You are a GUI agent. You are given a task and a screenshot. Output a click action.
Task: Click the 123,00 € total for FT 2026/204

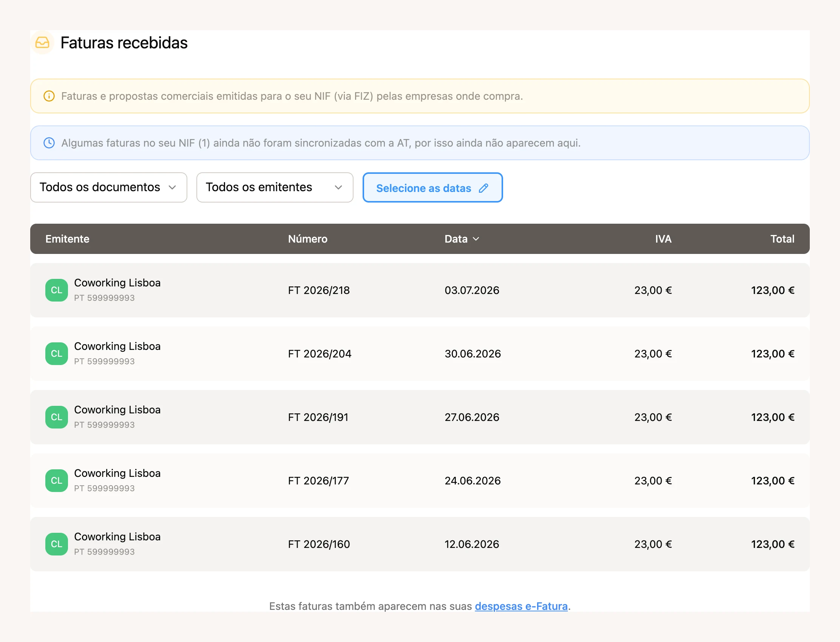pyautogui.click(x=772, y=353)
